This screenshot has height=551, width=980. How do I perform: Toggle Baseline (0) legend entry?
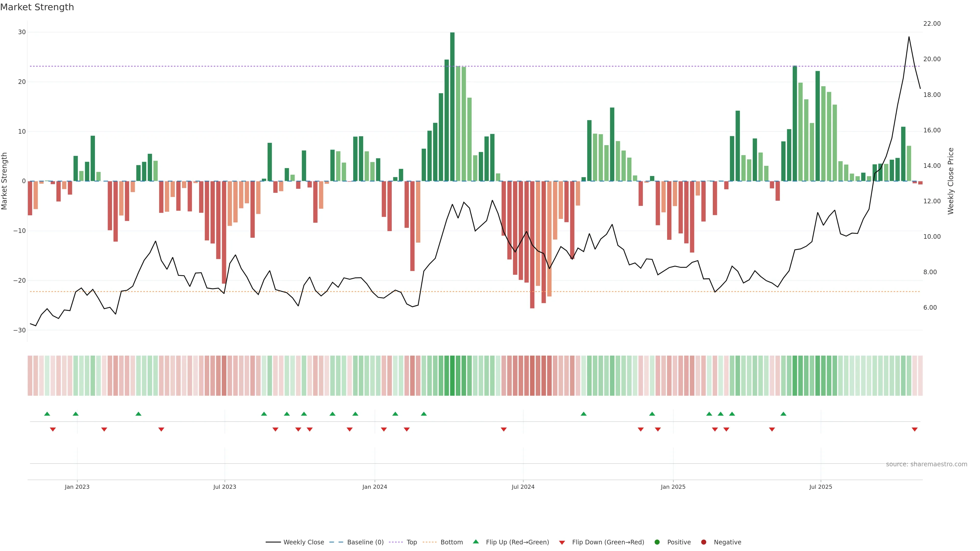click(x=365, y=542)
